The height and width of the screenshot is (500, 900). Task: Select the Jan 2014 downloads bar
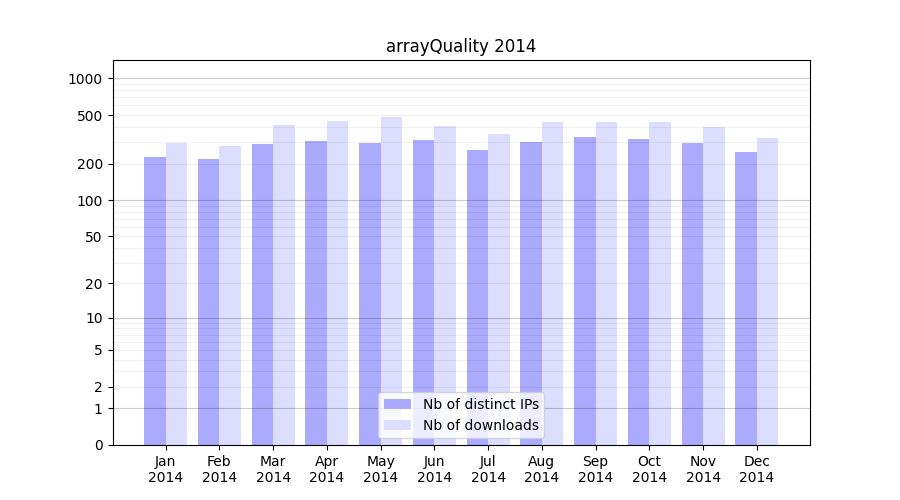[176, 294]
